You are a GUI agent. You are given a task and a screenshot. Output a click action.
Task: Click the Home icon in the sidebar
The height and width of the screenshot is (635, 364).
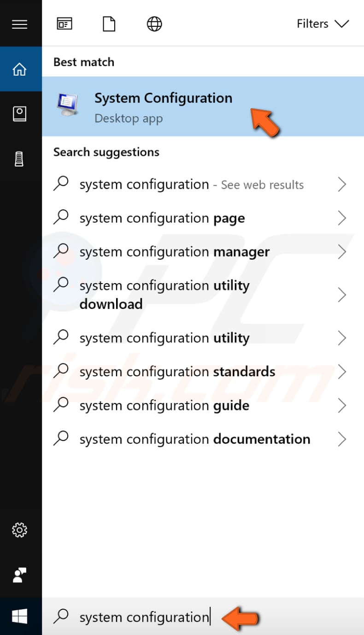[x=20, y=69]
